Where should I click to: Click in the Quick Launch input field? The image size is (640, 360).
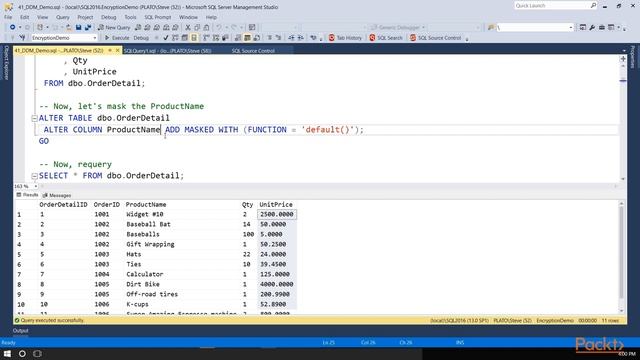[552, 5]
